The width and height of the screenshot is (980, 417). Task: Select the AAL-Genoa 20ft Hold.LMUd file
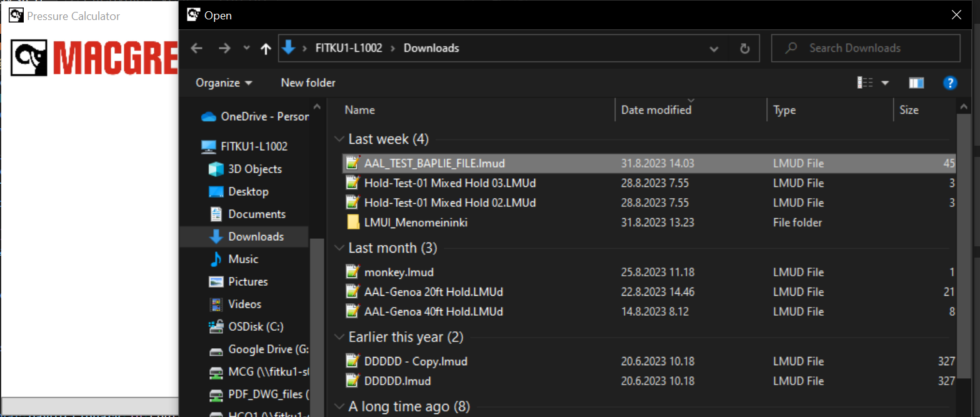(433, 292)
